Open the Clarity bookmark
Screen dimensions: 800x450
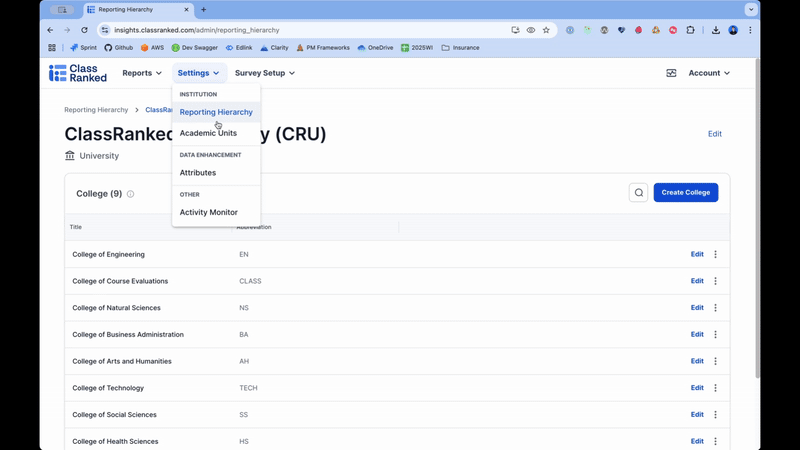[274, 47]
